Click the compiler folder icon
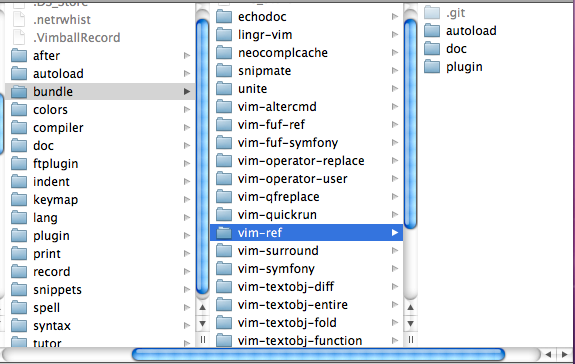Image resolution: width=575 pixels, height=364 pixels. 19,127
